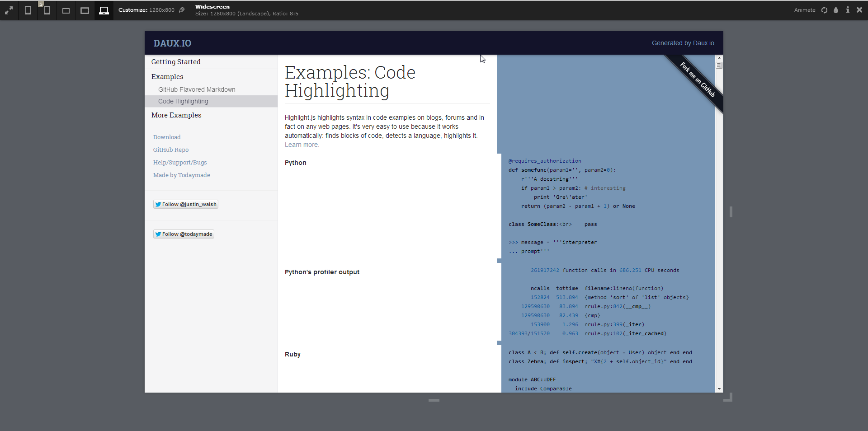Click the module ABC::DEF code line
This screenshot has height=431, width=868.
[x=532, y=379]
